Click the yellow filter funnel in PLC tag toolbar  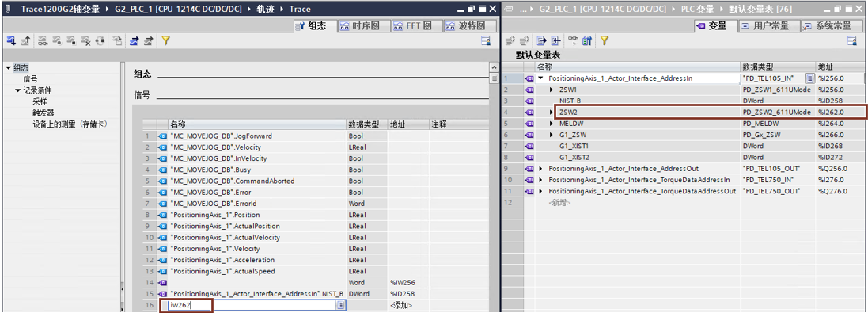(x=604, y=40)
